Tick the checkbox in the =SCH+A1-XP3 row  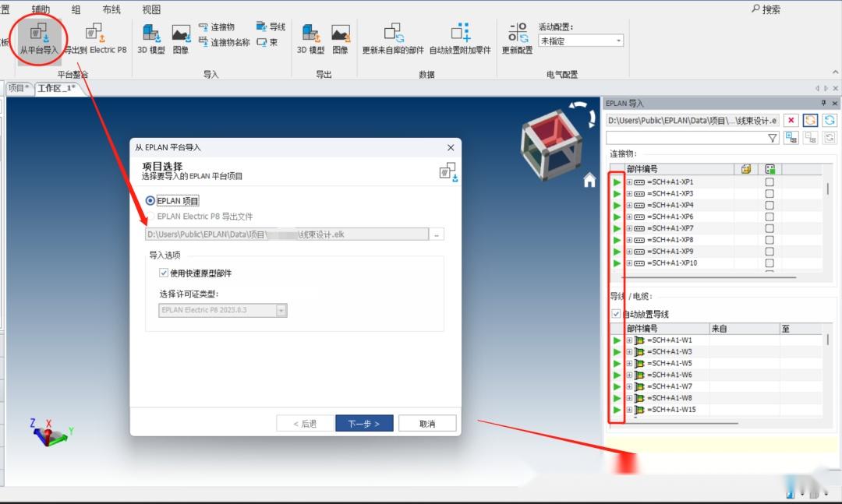[769, 194]
